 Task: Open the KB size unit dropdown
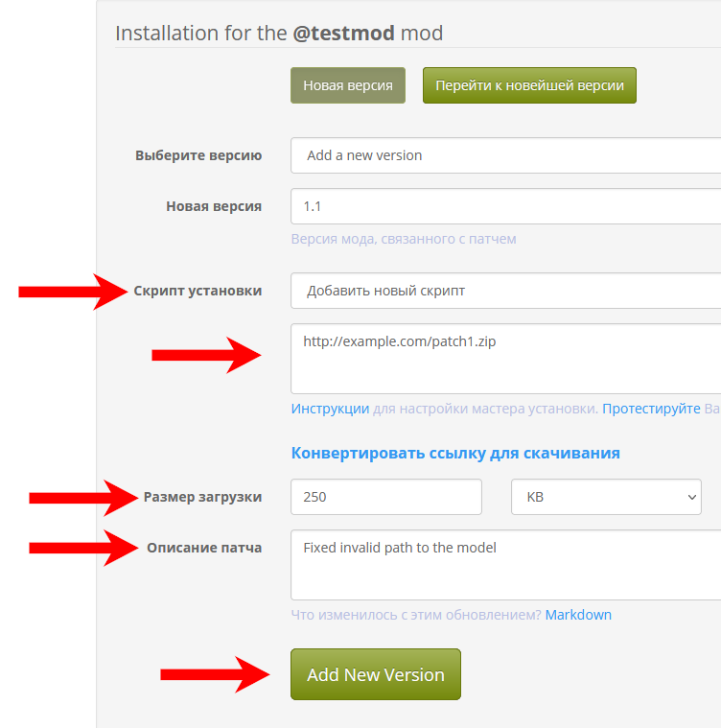click(x=606, y=497)
